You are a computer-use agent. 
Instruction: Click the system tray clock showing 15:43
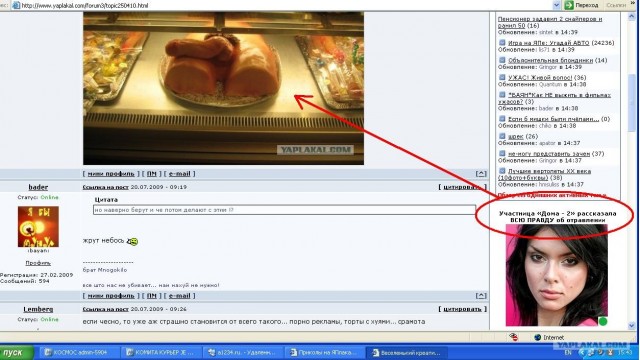tap(624, 352)
